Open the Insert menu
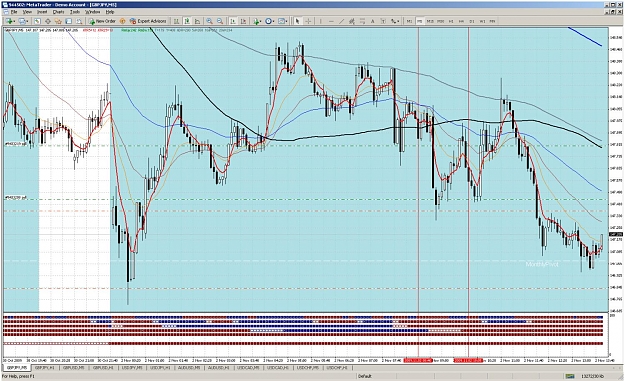Viewport: 625px width, 381px height. (x=42, y=12)
